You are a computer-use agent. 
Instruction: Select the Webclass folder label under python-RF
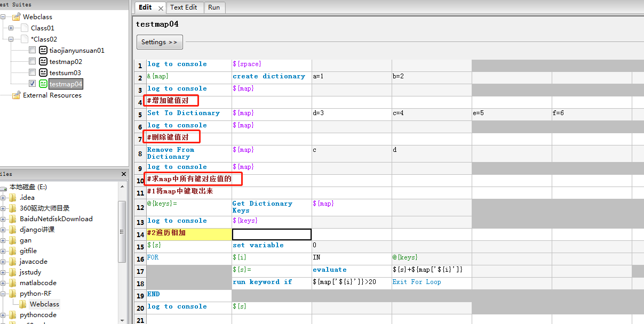point(44,304)
